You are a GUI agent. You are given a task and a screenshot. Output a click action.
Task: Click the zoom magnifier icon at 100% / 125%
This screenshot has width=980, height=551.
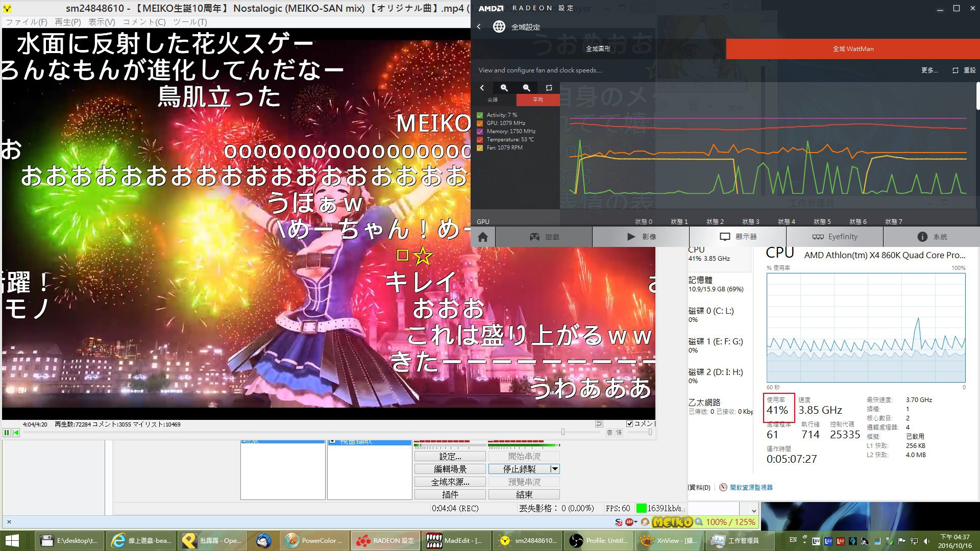tap(699, 522)
